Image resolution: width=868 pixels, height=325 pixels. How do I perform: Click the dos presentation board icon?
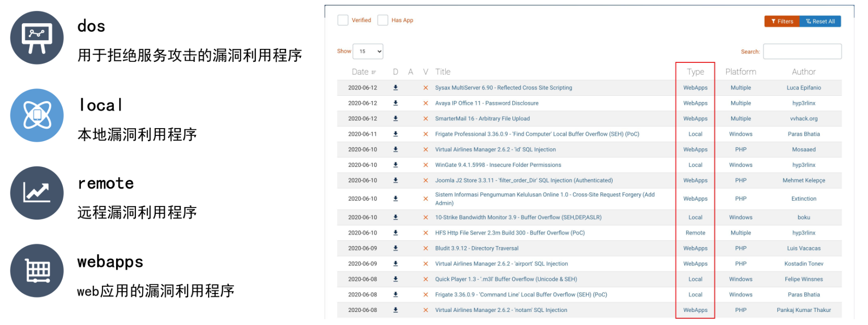point(37,38)
